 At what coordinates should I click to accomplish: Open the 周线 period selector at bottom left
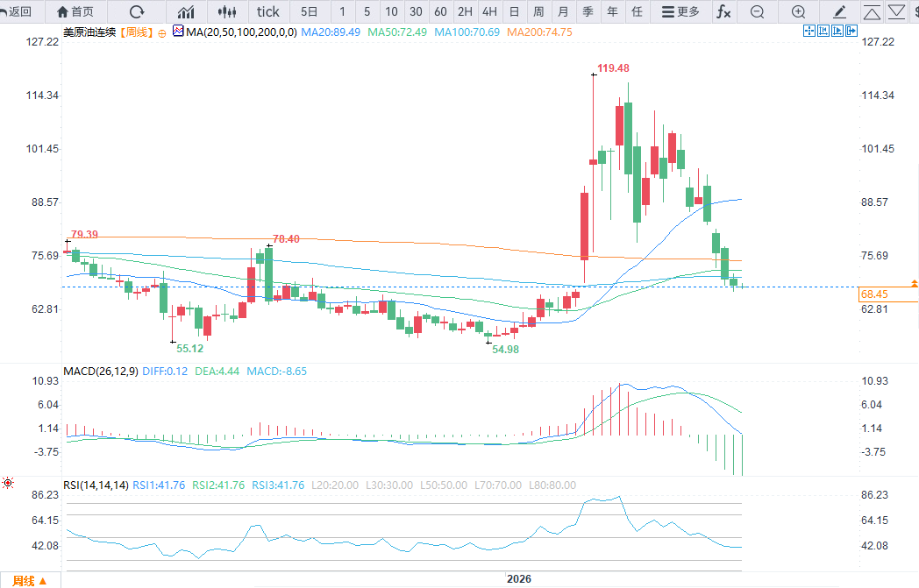click(29, 580)
